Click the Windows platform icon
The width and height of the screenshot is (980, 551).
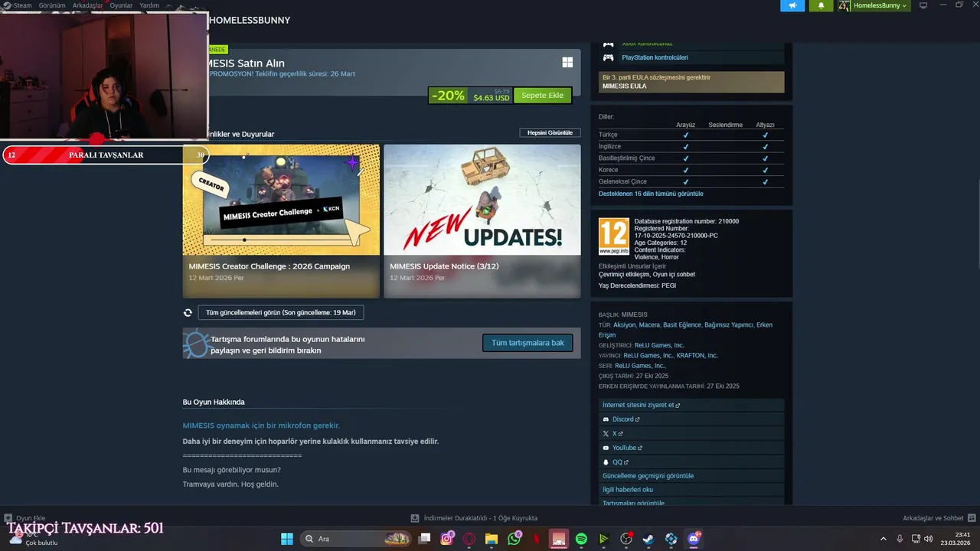click(567, 63)
